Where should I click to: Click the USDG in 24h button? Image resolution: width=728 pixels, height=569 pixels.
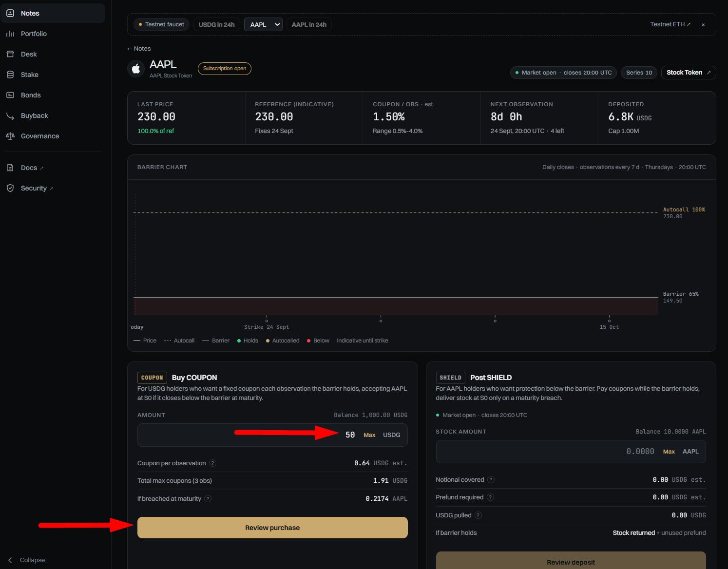click(x=217, y=24)
